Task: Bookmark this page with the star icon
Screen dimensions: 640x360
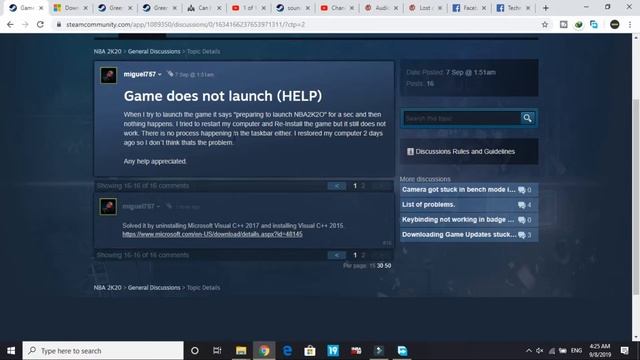Action: (544, 24)
